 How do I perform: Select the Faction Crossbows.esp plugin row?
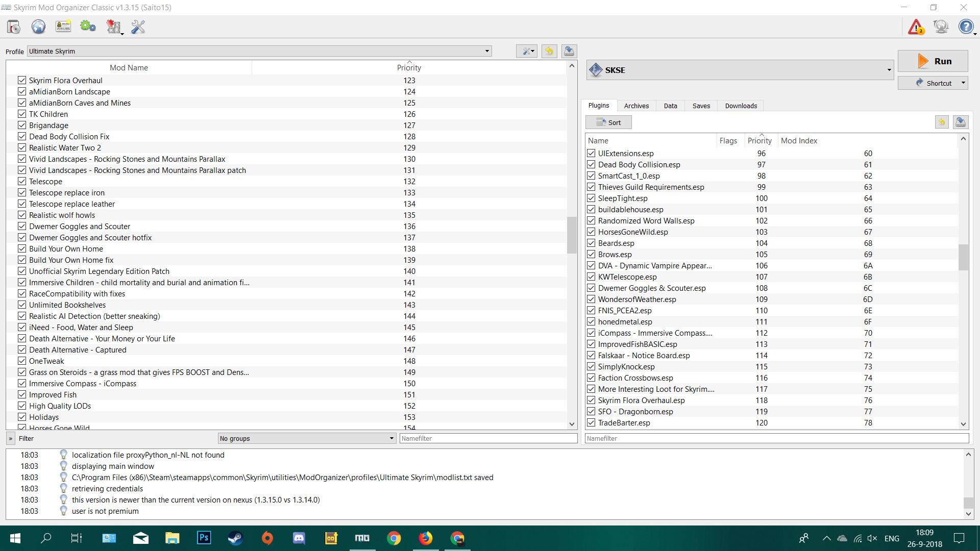[x=772, y=378]
